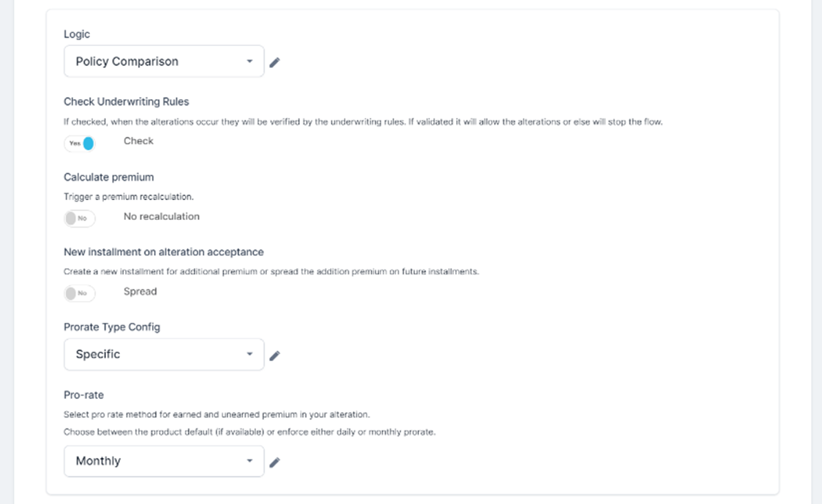This screenshot has width=822, height=504.
Task: Click the 'No recalculation' status label
Action: 162,216
